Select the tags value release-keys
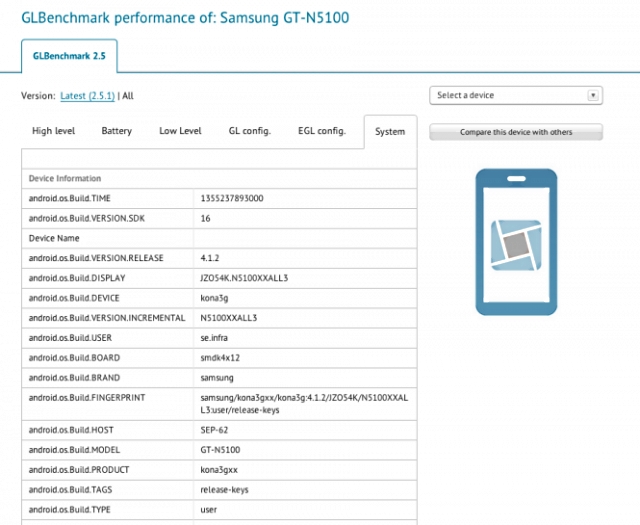 (x=224, y=490)
